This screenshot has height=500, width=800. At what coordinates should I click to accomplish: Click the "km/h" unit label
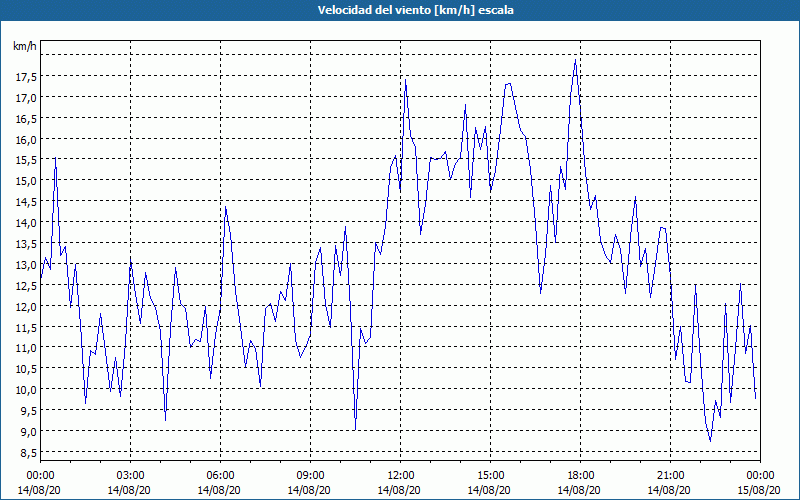(x=25, y=46)
